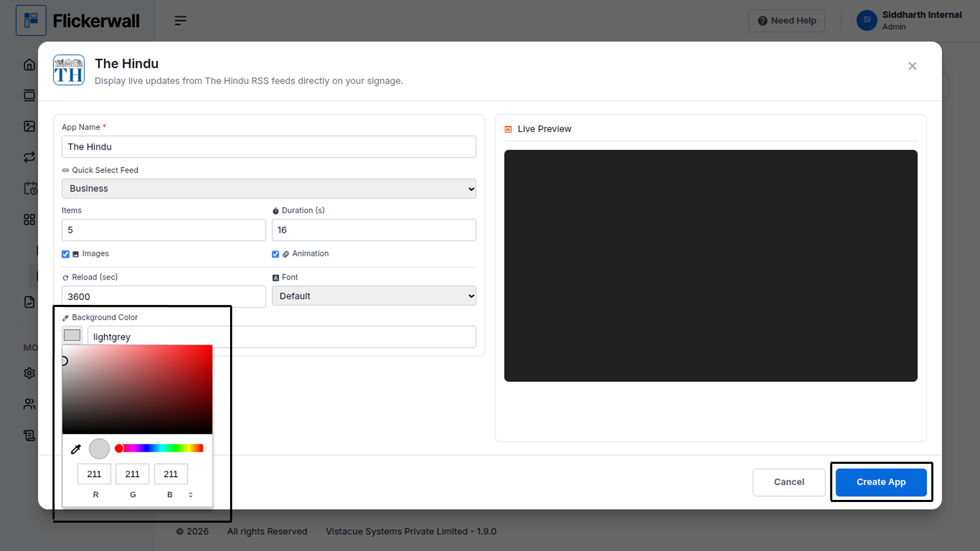The image size is (980, 551).
Task: Click the lightgrey color text field
Action: pos(282,337)
